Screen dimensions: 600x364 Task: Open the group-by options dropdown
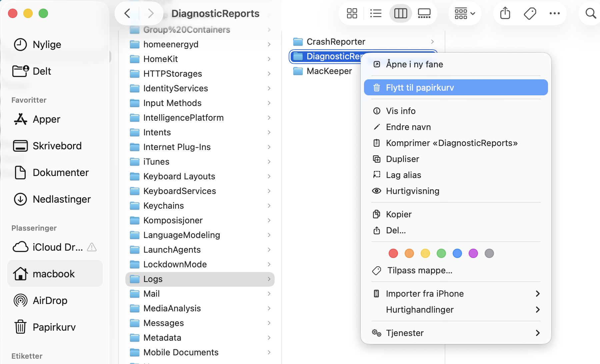click(465, 13)
